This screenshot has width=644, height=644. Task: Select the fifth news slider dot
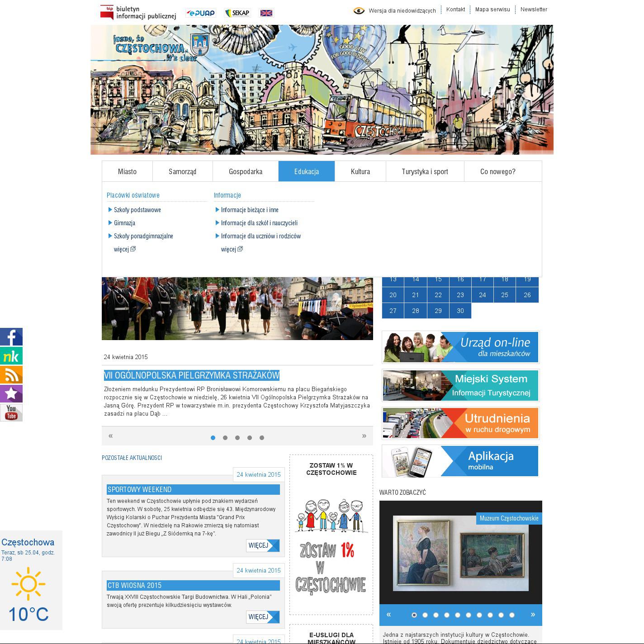[x=262, y=438]
